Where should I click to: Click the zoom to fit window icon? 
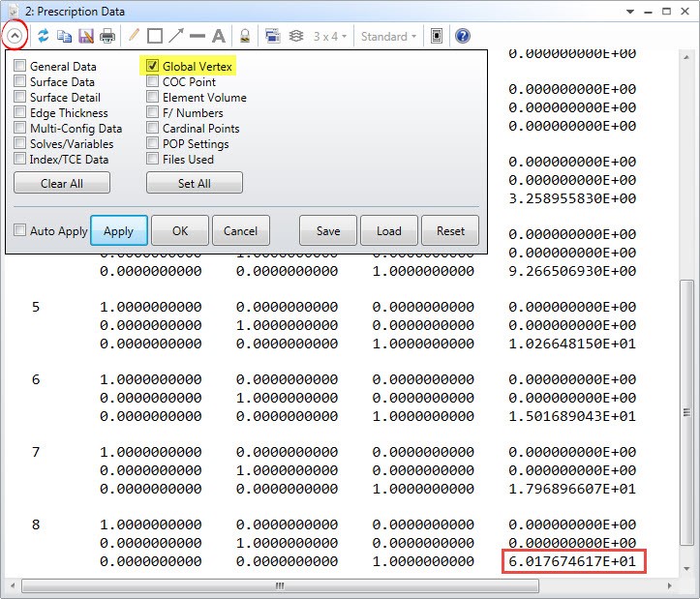(437, 36)
